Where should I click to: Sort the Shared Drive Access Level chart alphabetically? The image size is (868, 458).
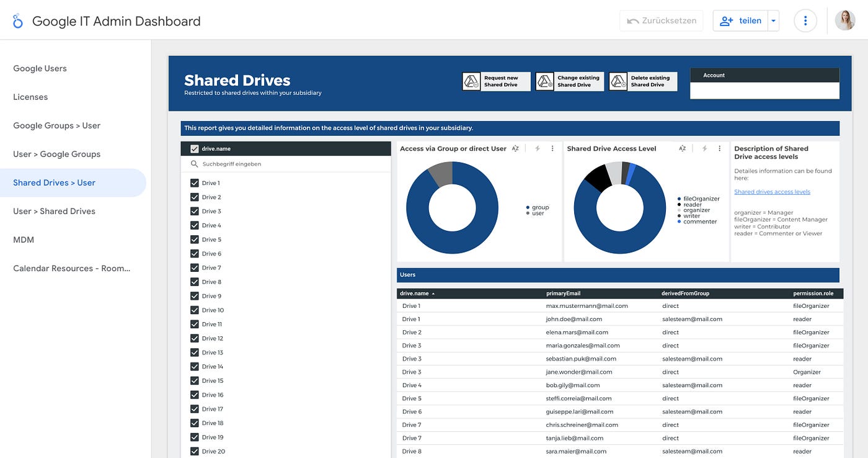point(683,148)
